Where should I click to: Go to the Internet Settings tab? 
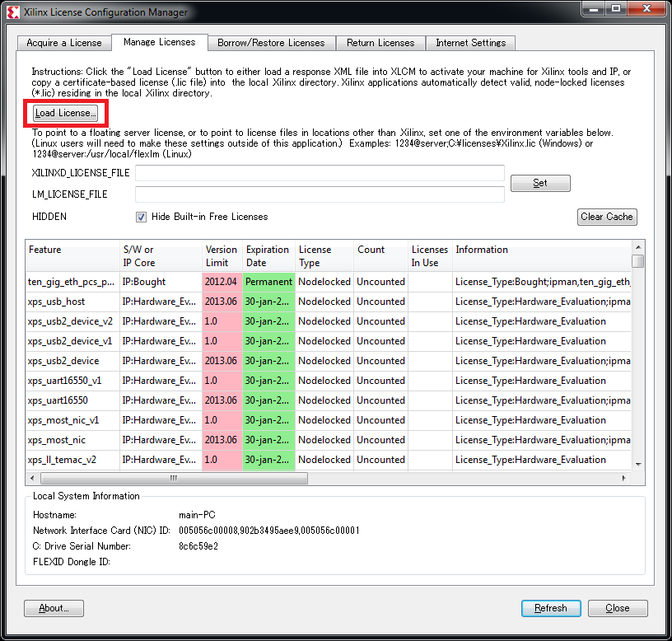[471, 43]
